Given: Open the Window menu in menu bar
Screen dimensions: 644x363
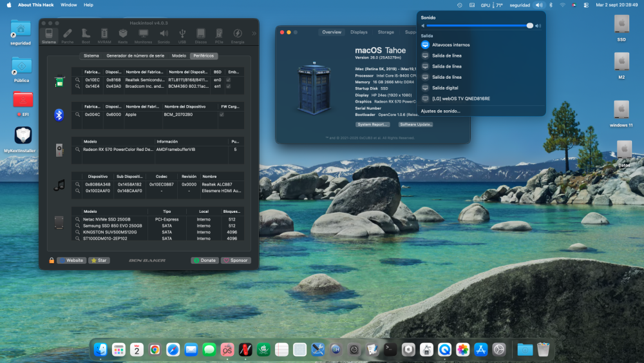Looking at the screenshot, I should tap(69, 5).
